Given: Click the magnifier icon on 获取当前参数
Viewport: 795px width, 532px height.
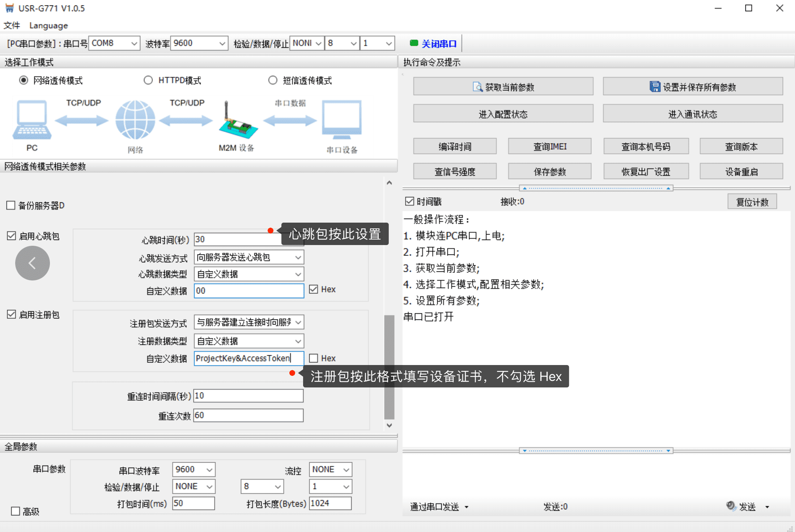Looking at the screenshot, I should tap(477, 87).
